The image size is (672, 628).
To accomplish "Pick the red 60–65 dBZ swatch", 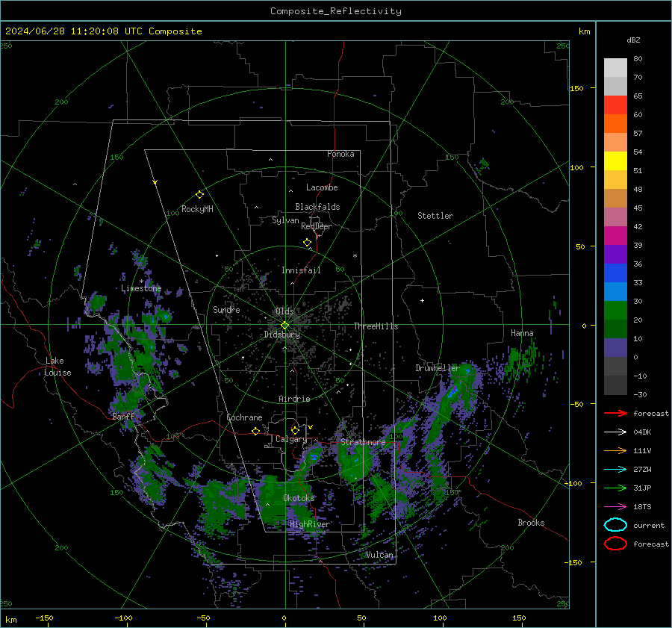I will [x=615, y=105].
